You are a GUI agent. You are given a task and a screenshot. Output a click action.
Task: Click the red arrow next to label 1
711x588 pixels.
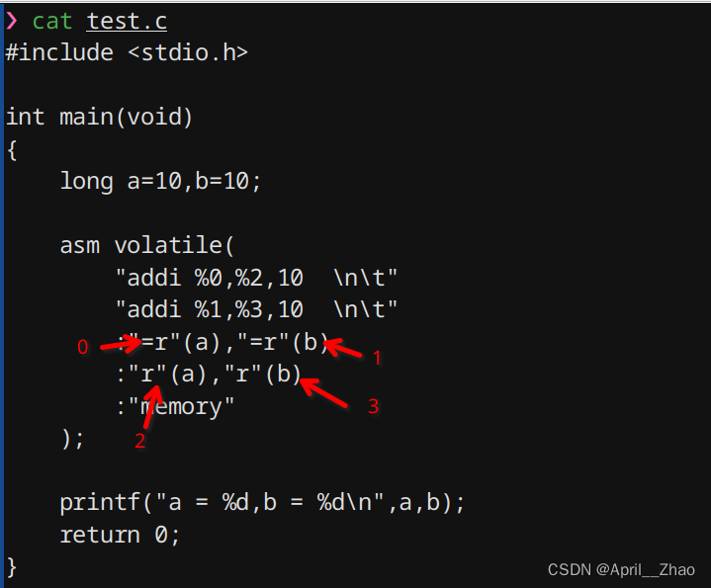point(343,348)
